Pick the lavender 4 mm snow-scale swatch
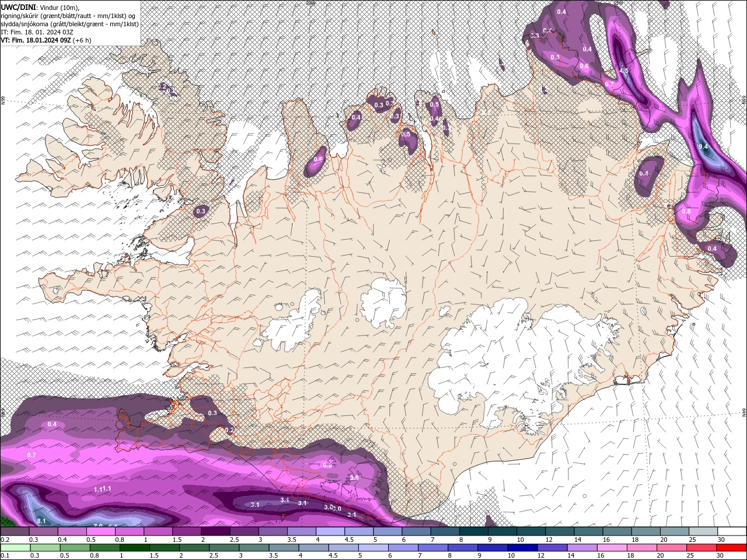Image resolution: width=747 pixels, height=560 pixels. coord(330,531)
